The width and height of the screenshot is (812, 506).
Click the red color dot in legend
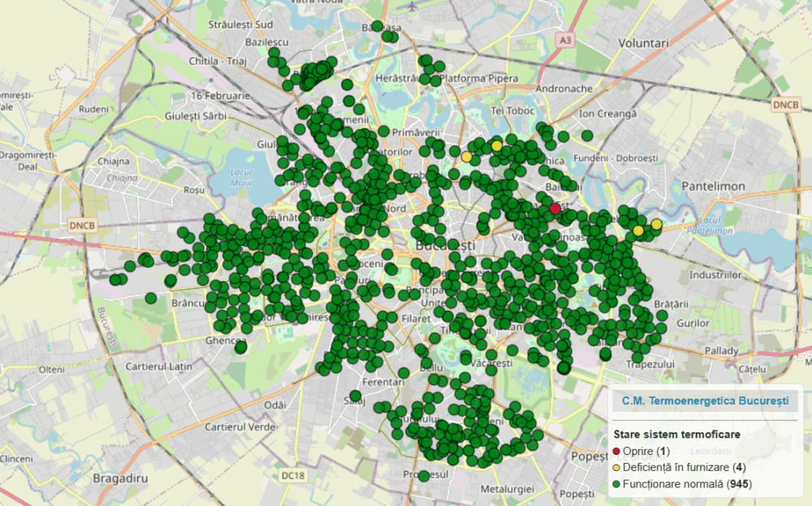(616, 452)
